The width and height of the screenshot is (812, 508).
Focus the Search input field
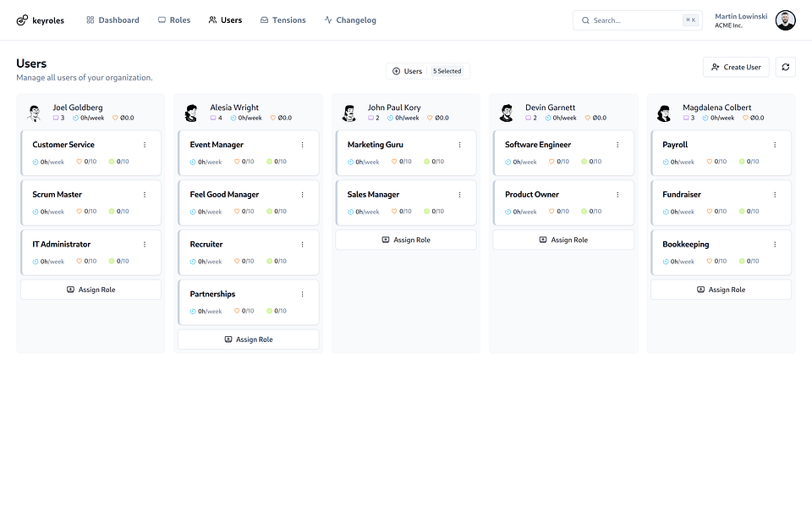(x=638, y=20)
